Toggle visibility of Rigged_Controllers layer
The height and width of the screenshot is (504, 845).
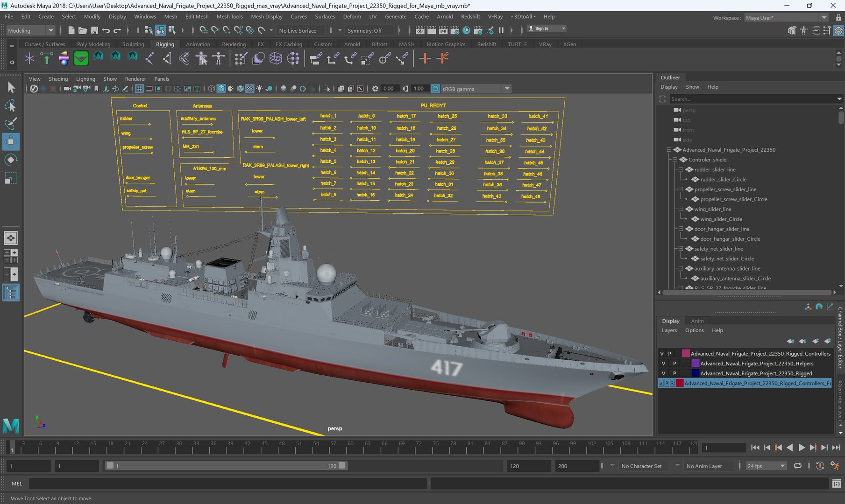click(x=662, y=354)
